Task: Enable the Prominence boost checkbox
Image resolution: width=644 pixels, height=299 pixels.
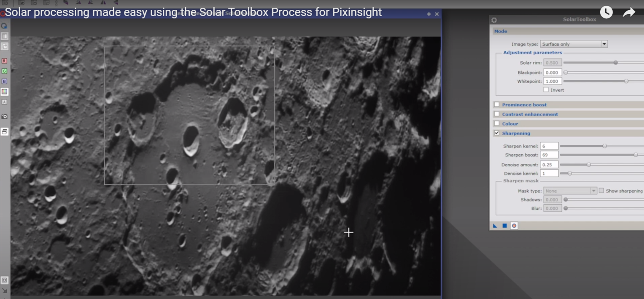Action: [497, 104]
